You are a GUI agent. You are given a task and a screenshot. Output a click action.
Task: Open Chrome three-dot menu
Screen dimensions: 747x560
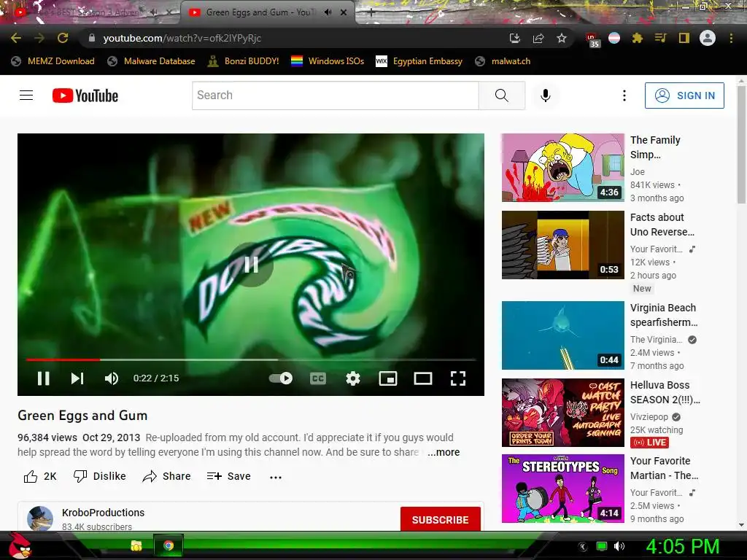[x=731, y=38]
